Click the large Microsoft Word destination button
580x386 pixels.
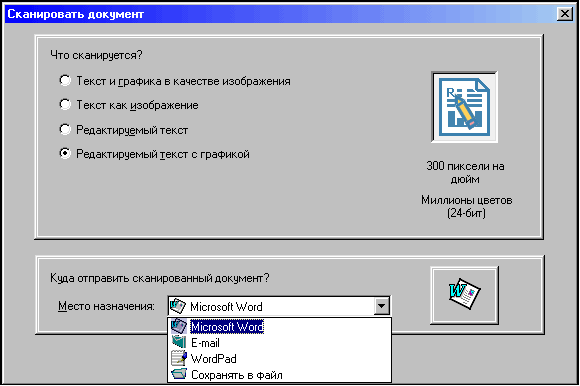click(x=465, y=295)
